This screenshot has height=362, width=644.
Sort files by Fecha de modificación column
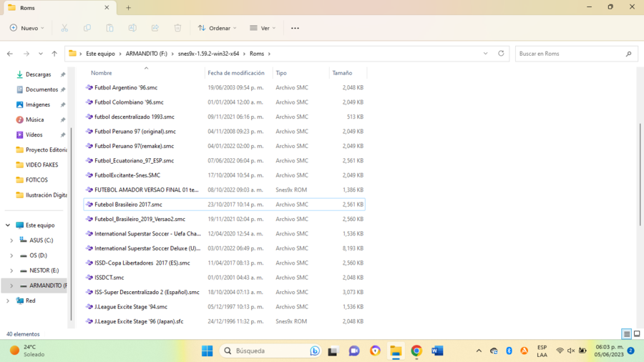point(236,73)
